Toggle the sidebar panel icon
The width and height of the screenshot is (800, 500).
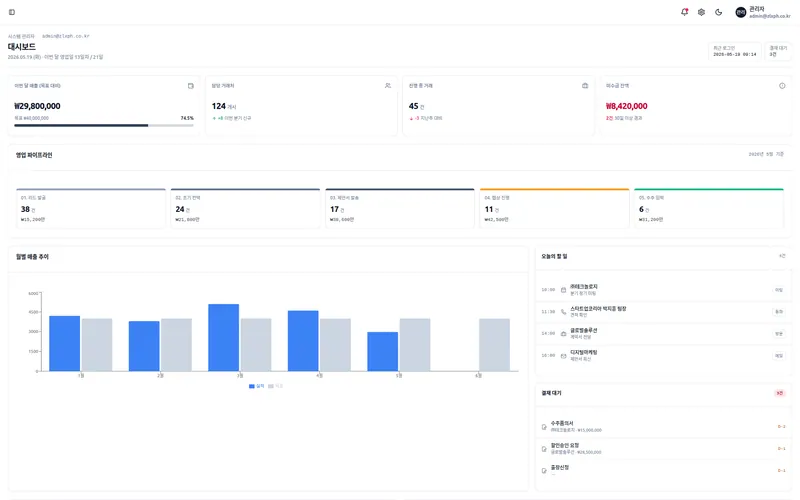tap(12, 12)
